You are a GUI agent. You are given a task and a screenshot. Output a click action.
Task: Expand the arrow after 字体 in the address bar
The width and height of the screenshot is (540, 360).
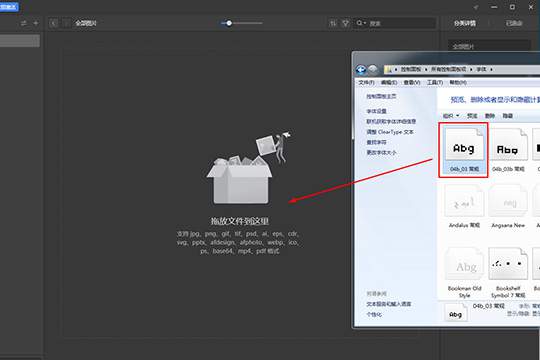tap(491, 69)
